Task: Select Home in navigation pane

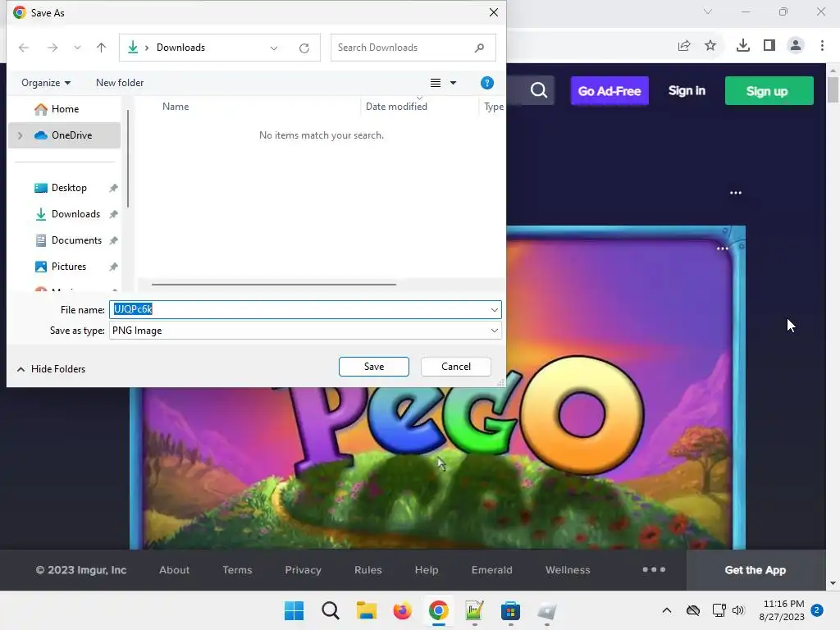Action: pyautogui.click(x=64, y=109)
